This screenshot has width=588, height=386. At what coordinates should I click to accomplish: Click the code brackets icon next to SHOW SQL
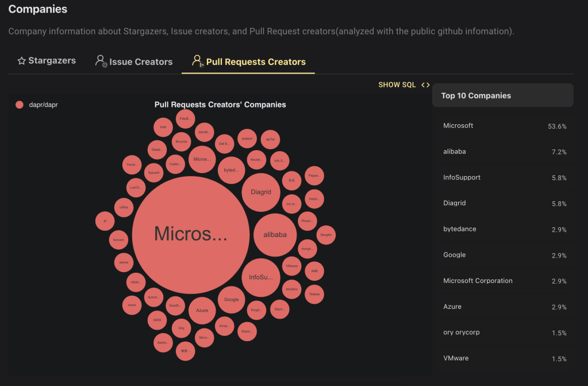425,85
